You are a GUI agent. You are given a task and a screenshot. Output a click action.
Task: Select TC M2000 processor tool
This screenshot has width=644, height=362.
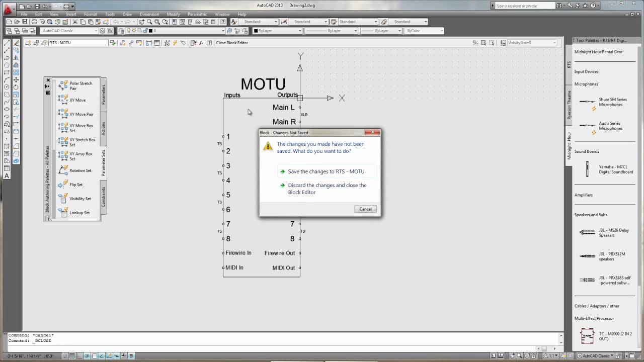pyautogui.click(x=605, y=336)
